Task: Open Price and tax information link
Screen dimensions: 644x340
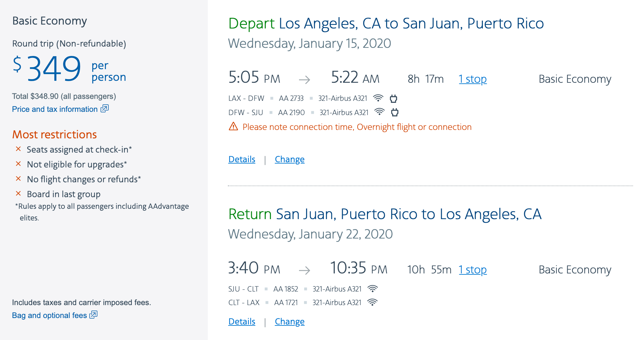Action: tap(55, 109)
